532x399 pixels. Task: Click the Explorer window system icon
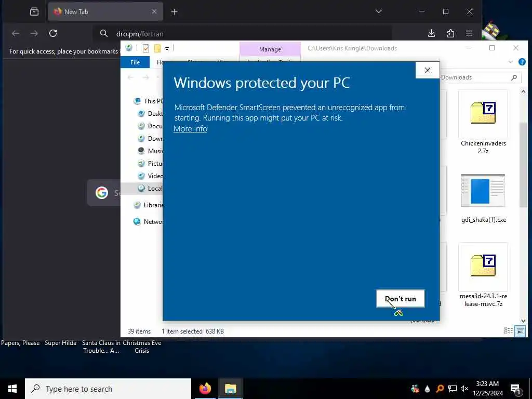(129, 48)
